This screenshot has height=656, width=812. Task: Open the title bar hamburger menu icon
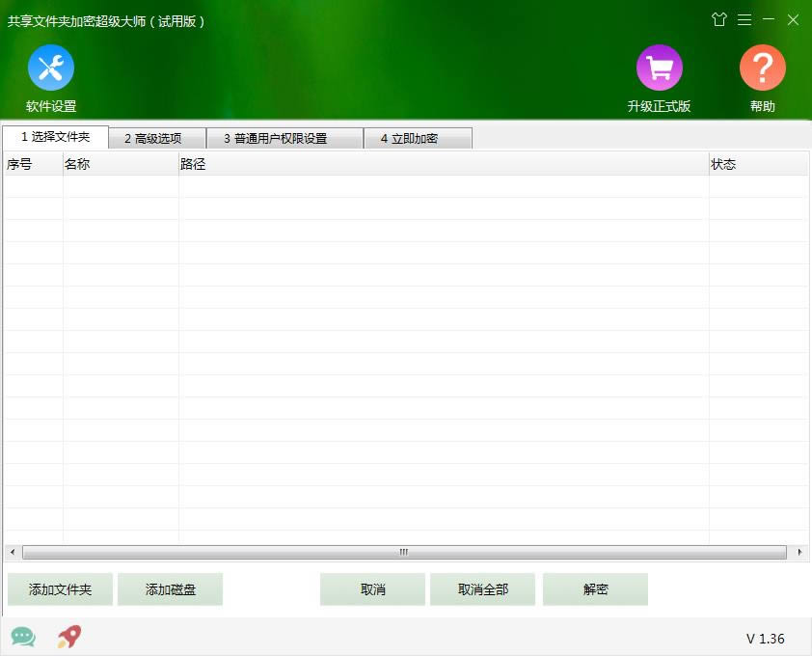744,19
